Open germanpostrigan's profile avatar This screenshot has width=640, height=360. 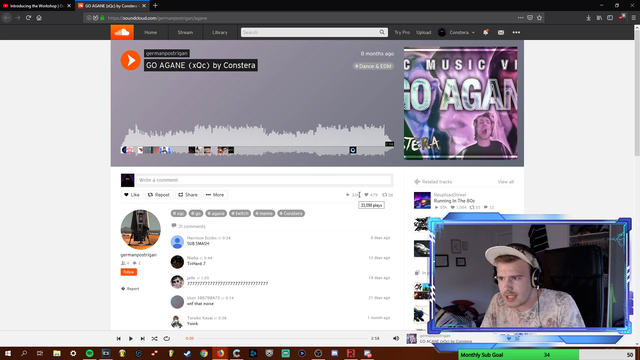[x=140, y=229]
